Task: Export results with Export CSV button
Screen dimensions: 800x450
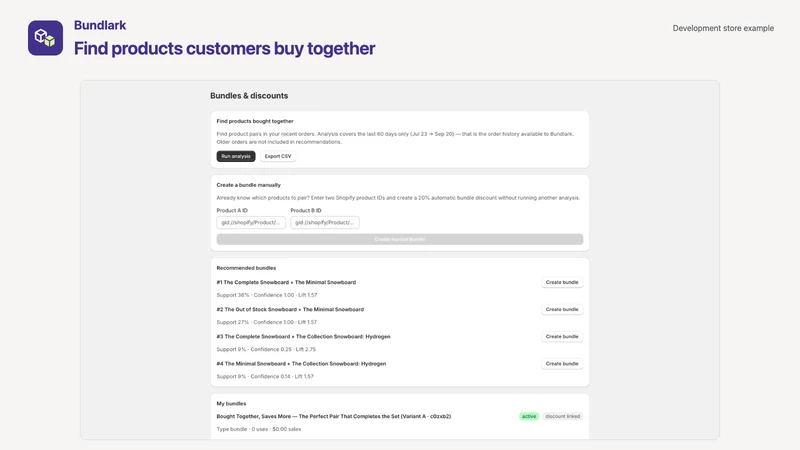Action: 278,156
